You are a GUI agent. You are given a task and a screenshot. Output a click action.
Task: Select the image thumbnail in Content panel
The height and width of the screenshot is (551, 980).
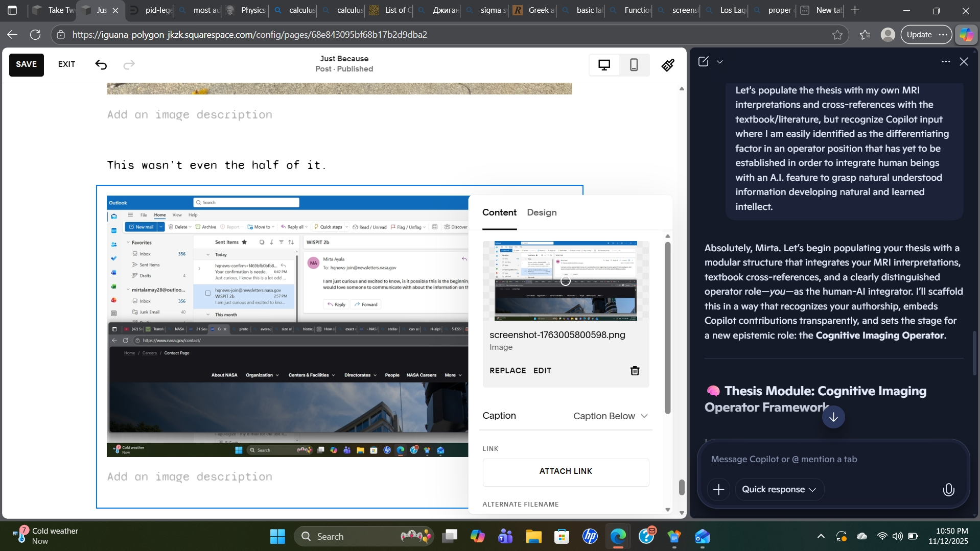coord(566,281)
